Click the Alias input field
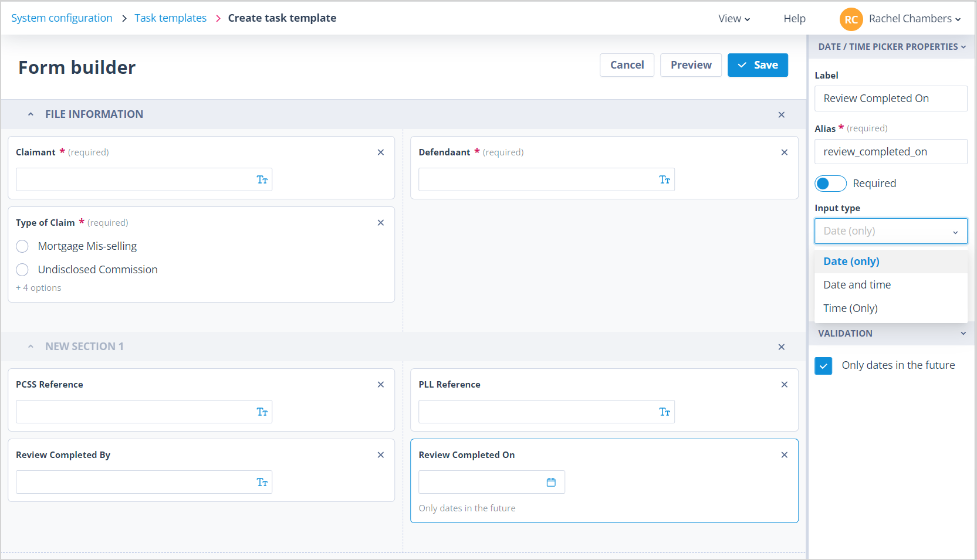This screenshot has height=560, width=977. [891, 152]
